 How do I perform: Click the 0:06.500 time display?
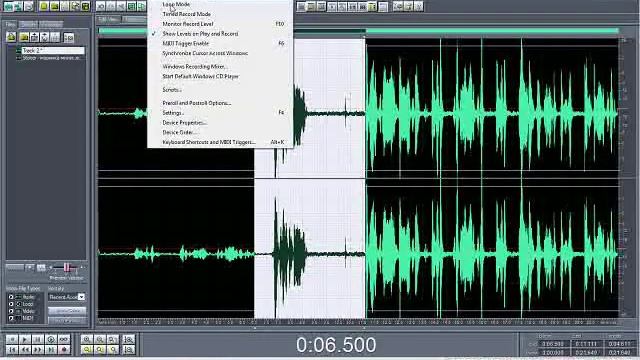coord(336,345)
